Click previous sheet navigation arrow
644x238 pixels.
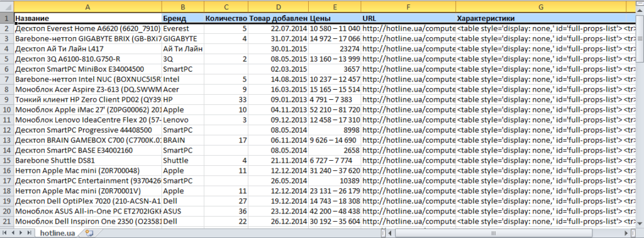(13, 233)
